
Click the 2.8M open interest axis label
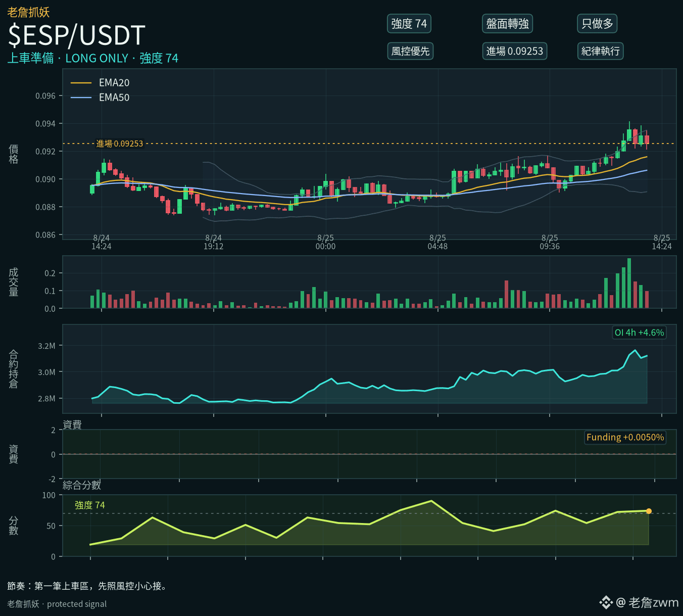pyautogui.click(x=46, y=399)
